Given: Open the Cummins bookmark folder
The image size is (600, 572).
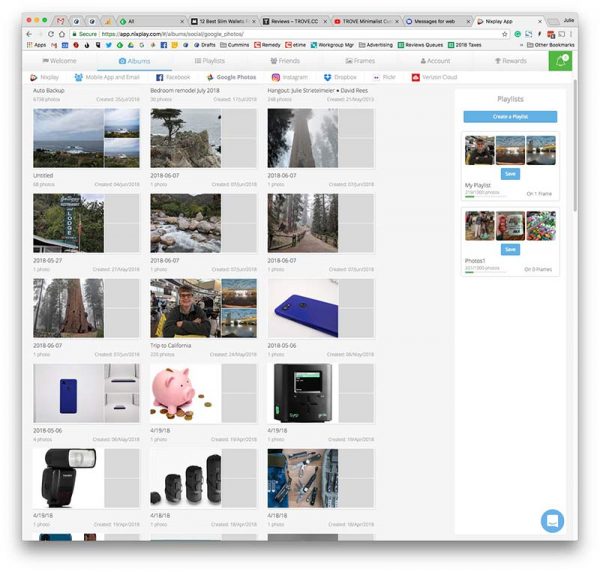Looking at the screenshot, I should [x=235, y=45].
